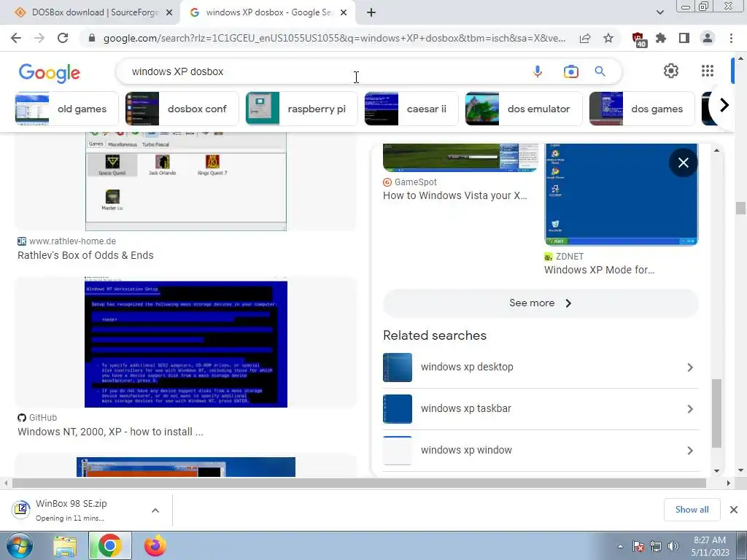This screenshot has width=747, height=560.
Task: Click the Chrome taskbar icon
Action: [109, 545]
